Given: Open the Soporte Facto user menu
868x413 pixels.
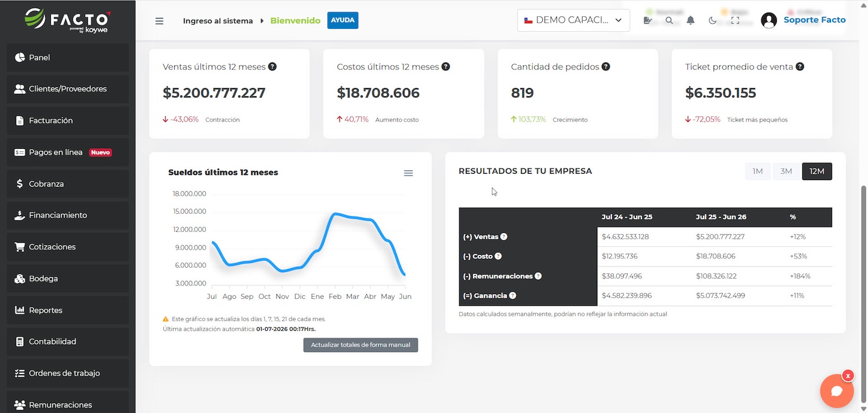Looking at the screenshot, I should coord(803,20).
